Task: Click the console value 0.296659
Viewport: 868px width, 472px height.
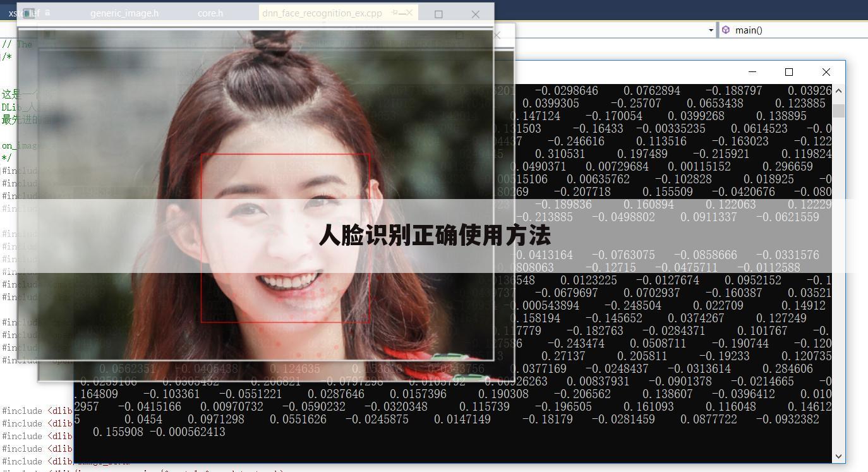Action: click(x=787, y=167)
